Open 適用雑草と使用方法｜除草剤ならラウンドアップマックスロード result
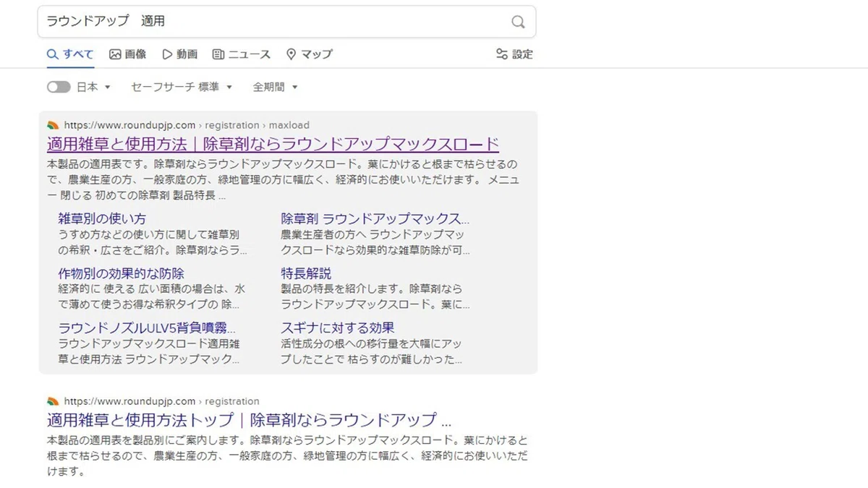This screenshot has height=488, width=868. point(273,143)
